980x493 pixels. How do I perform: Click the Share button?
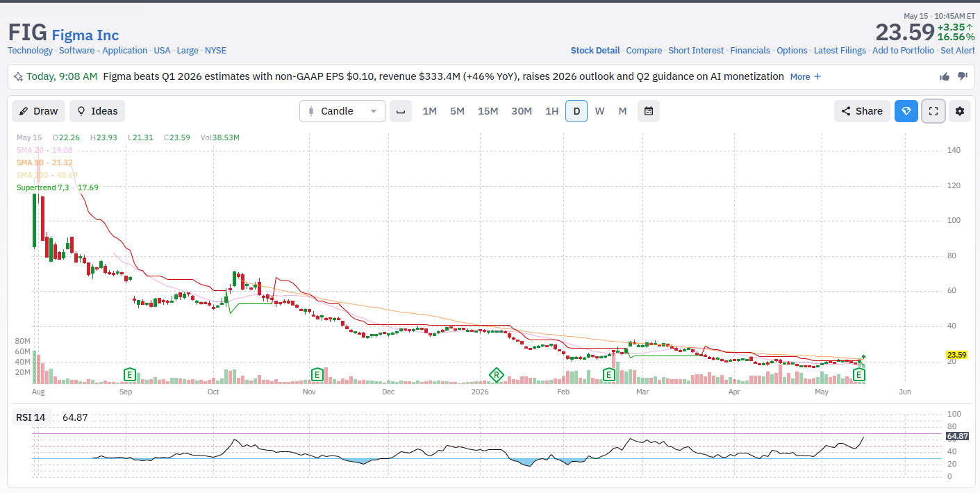click(x=862, y=111)
